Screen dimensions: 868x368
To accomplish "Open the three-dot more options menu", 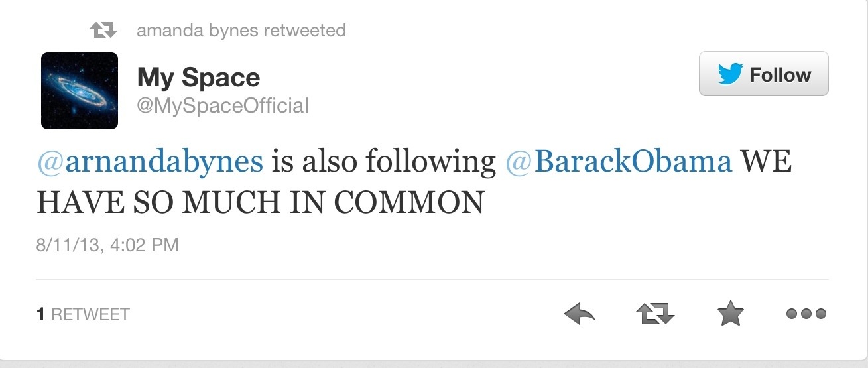I will (x=806, y=314).
